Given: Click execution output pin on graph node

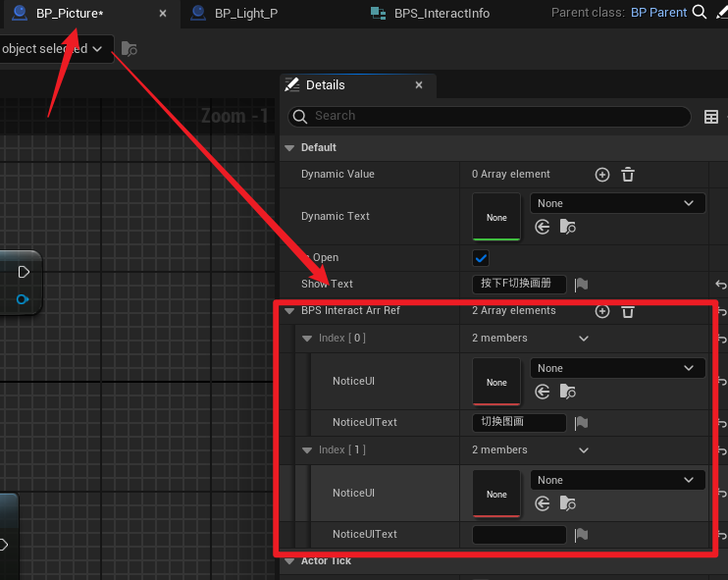Looking at the screenshot, I should pos(24,272).
